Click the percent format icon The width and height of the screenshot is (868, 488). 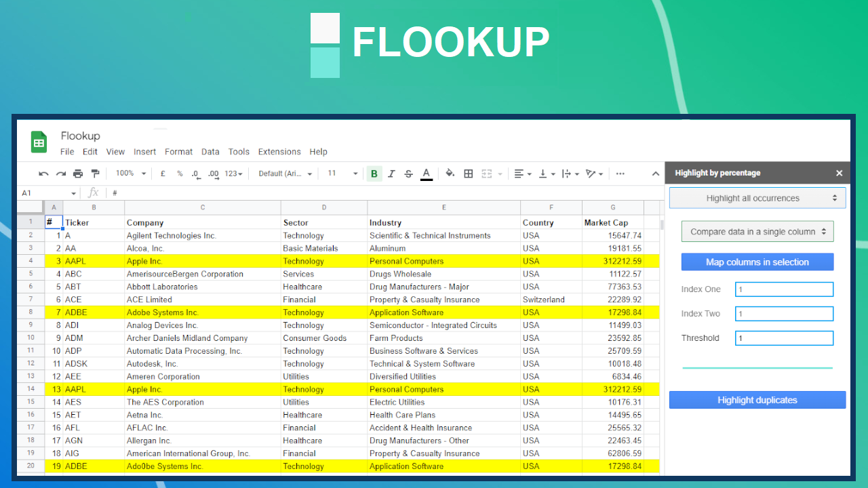pyautogui.click(x=179, y=174)
